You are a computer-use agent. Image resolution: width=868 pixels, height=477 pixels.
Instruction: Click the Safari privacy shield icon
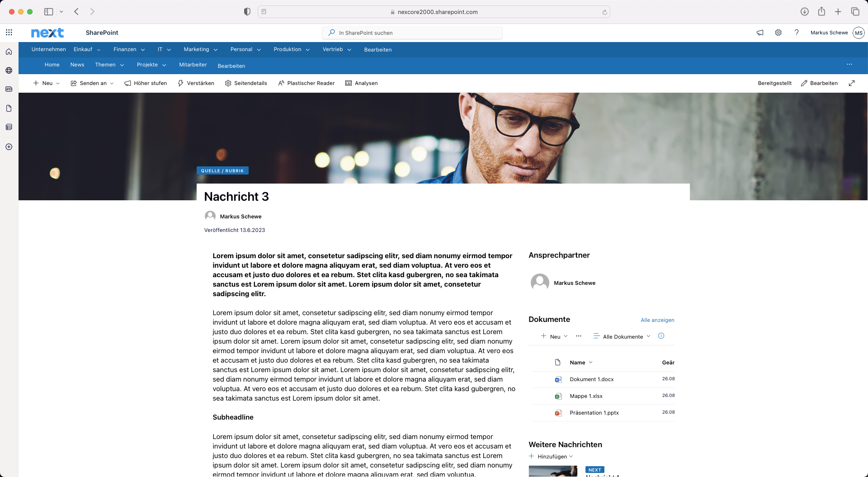(247, 12)
